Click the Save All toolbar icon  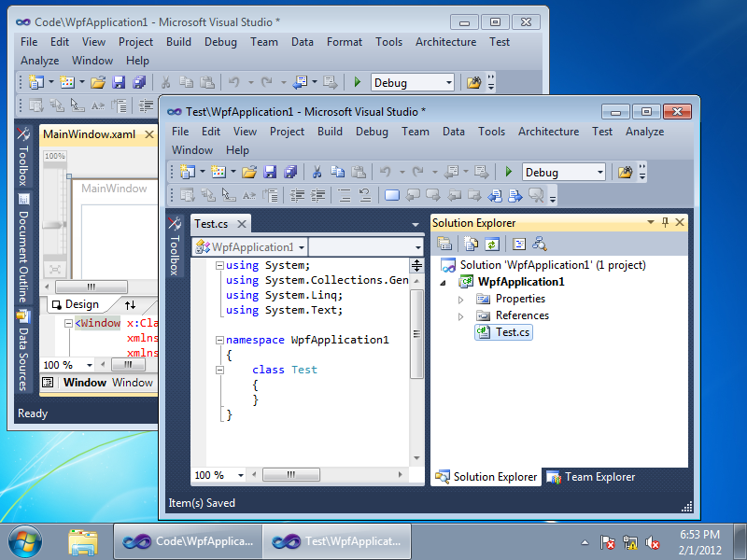[x=290, y=172]
